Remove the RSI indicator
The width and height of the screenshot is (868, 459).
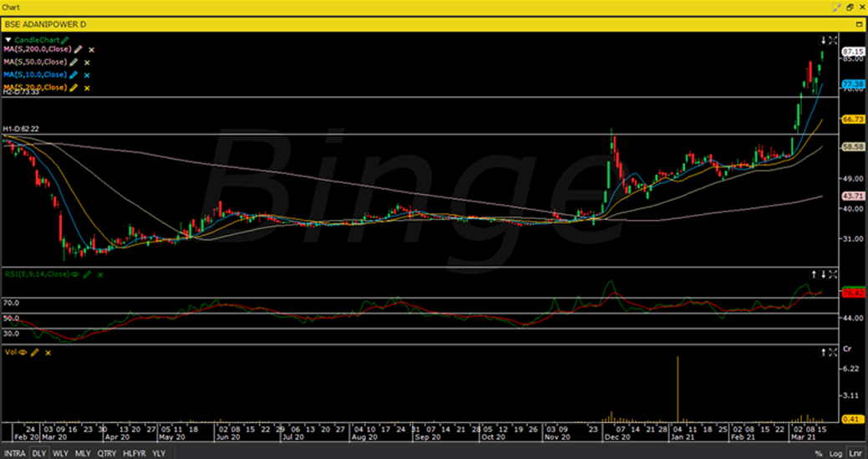coord(100,274)
